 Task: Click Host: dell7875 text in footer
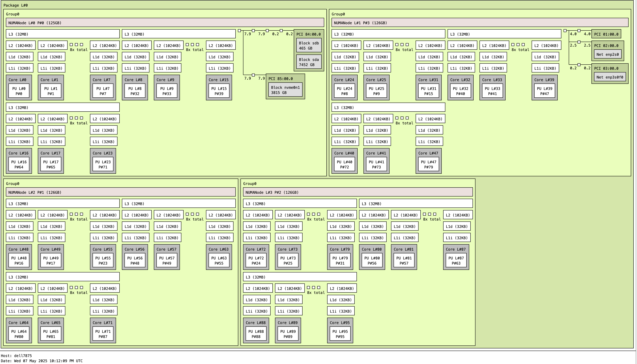click(16, 356)
